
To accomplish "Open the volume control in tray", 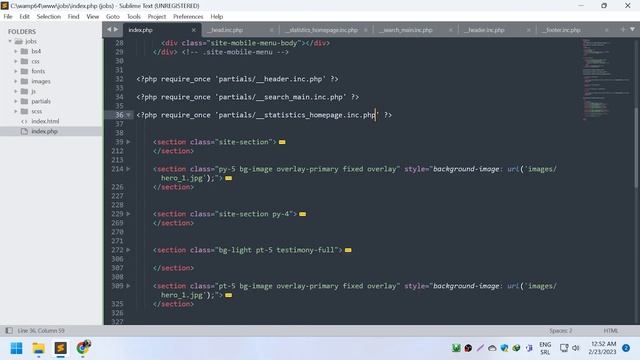I will click(576, 348).
